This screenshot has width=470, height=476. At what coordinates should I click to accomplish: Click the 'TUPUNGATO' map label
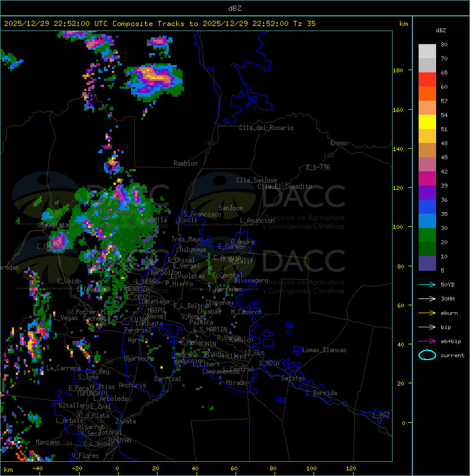point(92,393)
